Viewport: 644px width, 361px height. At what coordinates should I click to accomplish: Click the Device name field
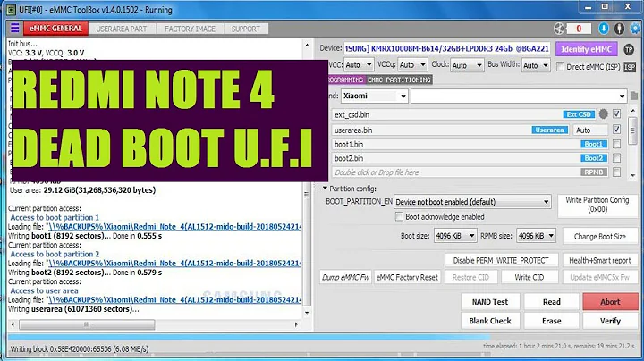(447, 49)
